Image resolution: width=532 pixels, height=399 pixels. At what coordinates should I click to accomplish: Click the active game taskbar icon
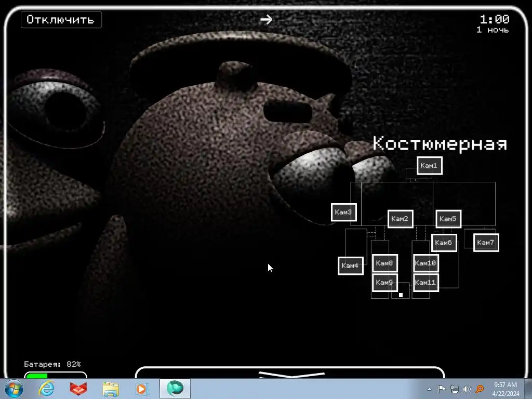175,389
